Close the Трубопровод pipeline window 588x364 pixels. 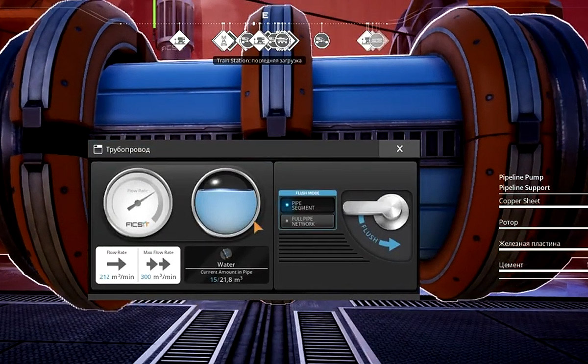pos(399,149)
